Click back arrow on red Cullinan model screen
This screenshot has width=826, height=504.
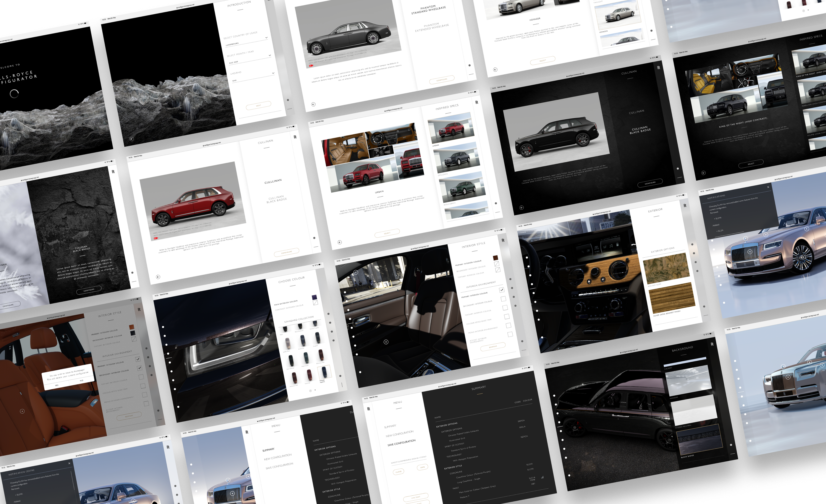coord(158,277)
